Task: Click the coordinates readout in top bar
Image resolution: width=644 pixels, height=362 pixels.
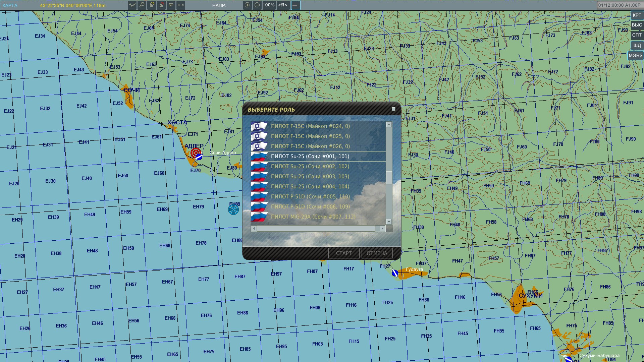Action: pyautogui.click(x=72, y=5)
